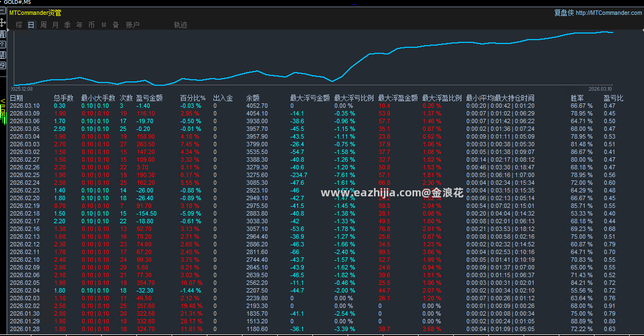Select the 2026.01.28 date row

25,329
